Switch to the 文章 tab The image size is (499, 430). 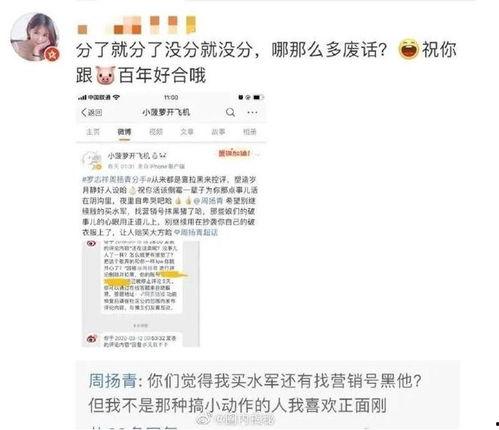coord(187,132)
